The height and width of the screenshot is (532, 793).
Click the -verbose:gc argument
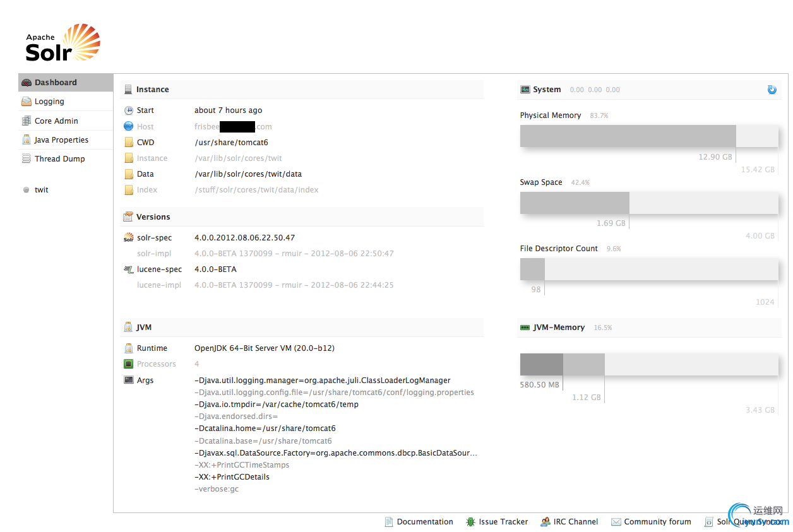point(217,489)
